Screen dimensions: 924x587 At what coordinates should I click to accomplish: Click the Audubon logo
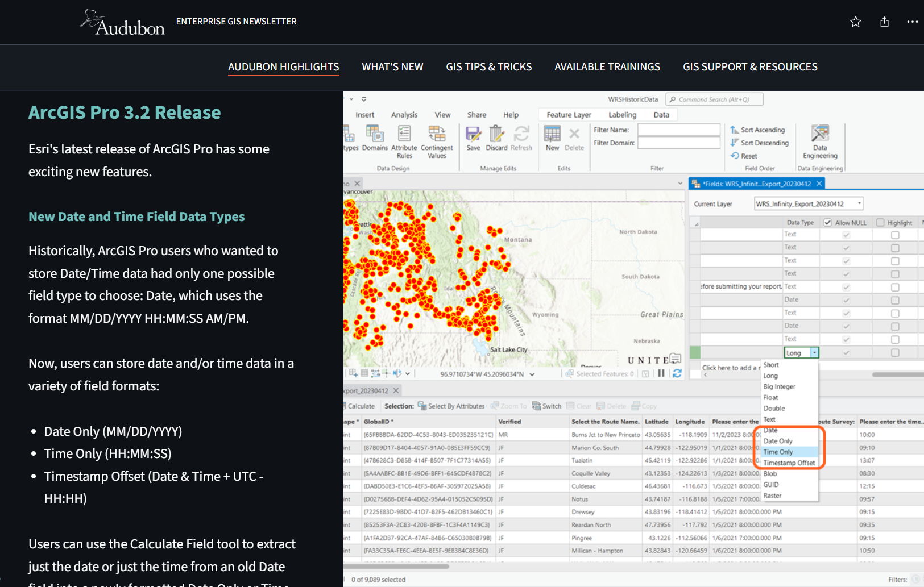coord(122,23)
